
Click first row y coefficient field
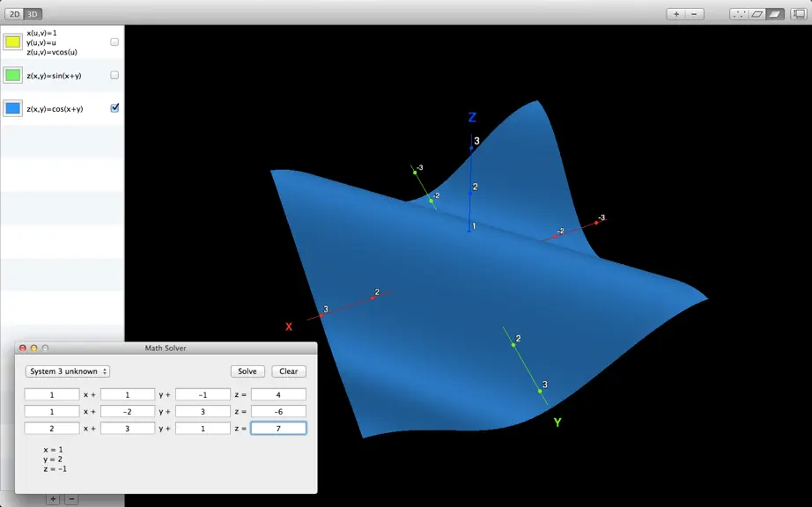[128, 394]
